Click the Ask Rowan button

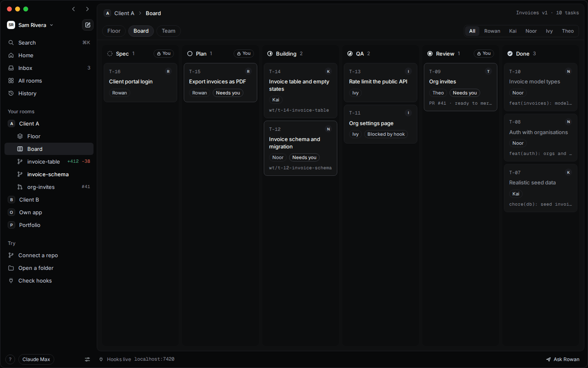click(x=563, y=359)
